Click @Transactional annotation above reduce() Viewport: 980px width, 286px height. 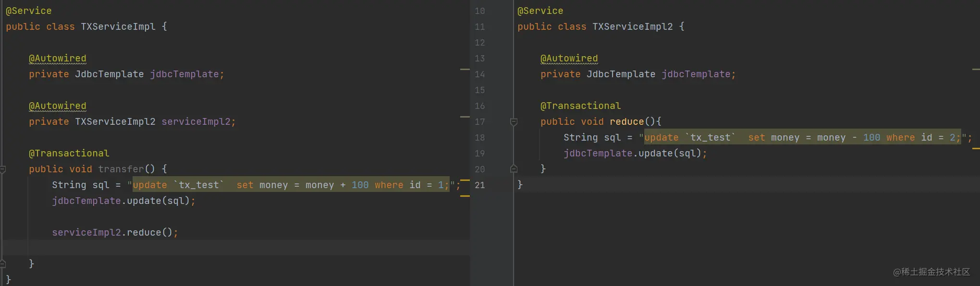click(x=580, y=106)
